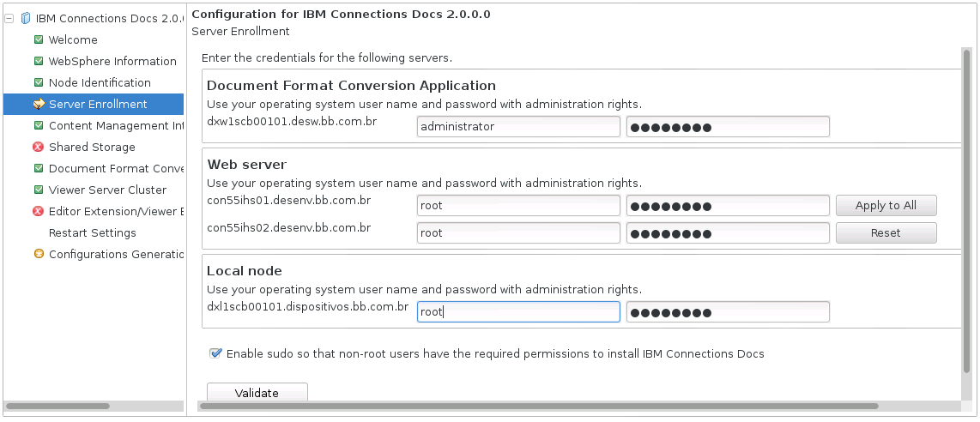
Task: Click the con55ihs01.desenv.bb.com.br host label
Action: pos(288,201)
